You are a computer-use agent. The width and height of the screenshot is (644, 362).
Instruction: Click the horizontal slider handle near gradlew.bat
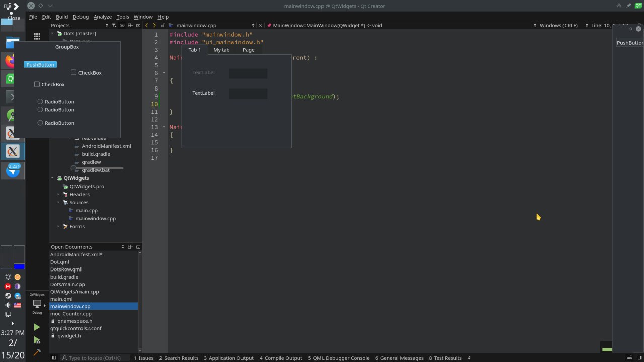click(74, 168)
